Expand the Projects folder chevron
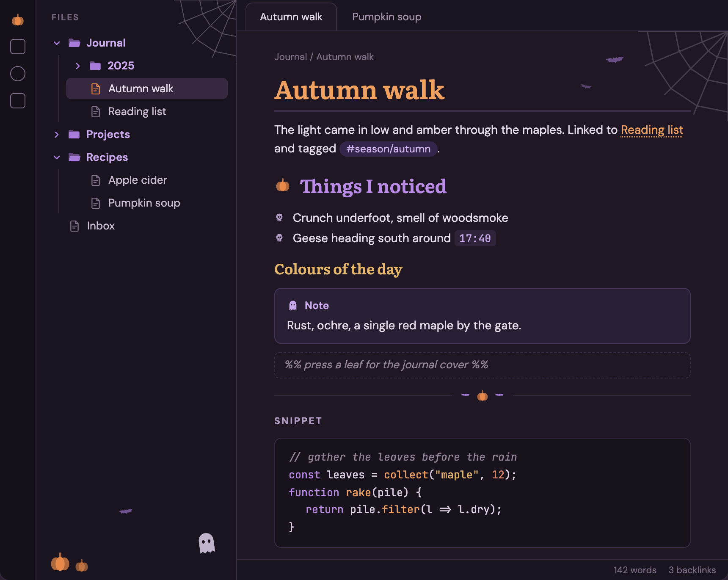 pos(57,134)
